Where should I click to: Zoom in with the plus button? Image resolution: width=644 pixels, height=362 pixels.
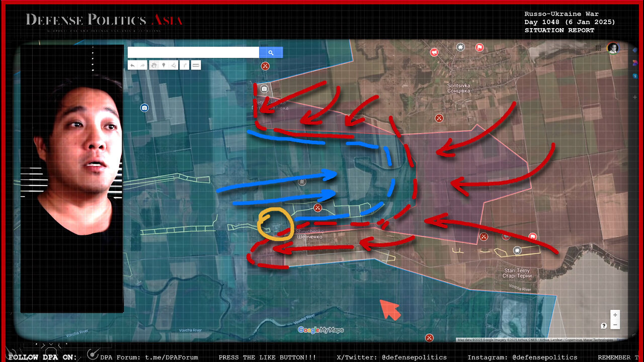pos(615,315)
